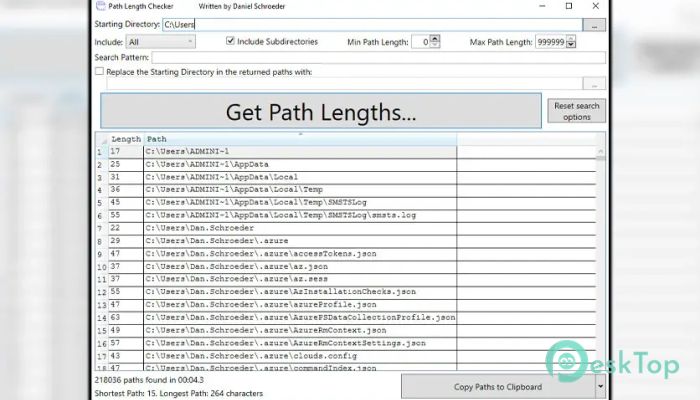Image resolution: width=700 pixels, height=400 pixels.
Task: Click Copy Paths to Clipboard button
Action: [498, 387]
